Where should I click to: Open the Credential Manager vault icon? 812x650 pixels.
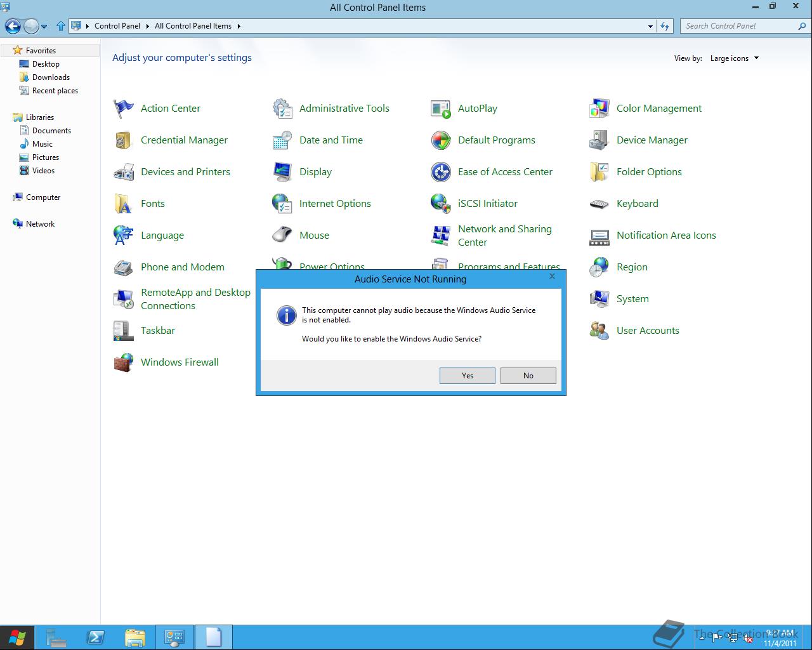pos(124,140)
